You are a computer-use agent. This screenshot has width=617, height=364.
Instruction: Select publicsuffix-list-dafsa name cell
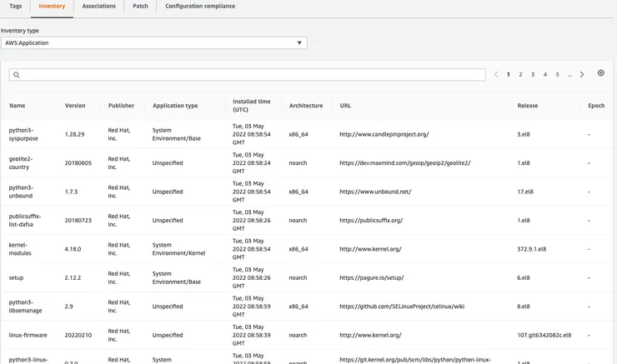25,220
